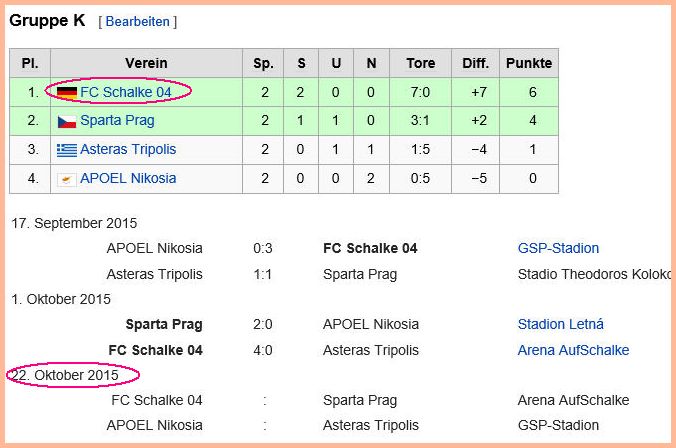Open the Stadion Letná link
The height and width of the screenshot is (448, 676).
560,324
